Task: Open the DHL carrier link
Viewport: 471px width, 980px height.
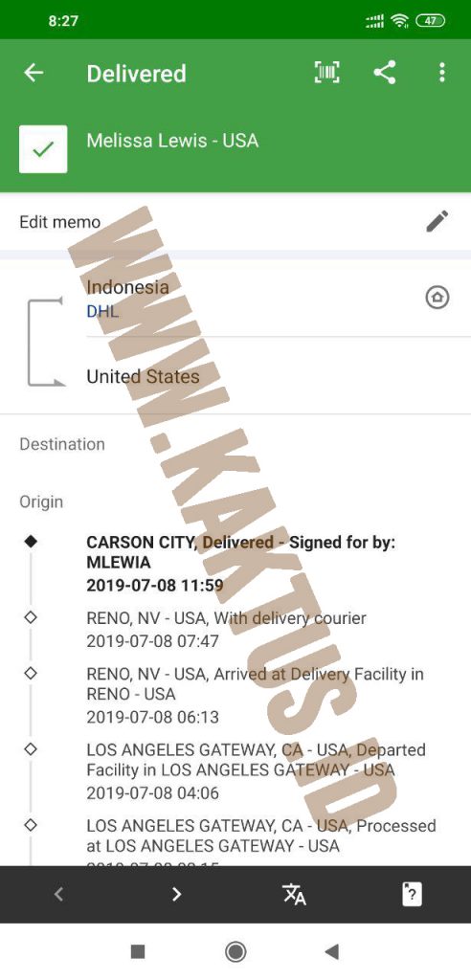Action: 102,311
